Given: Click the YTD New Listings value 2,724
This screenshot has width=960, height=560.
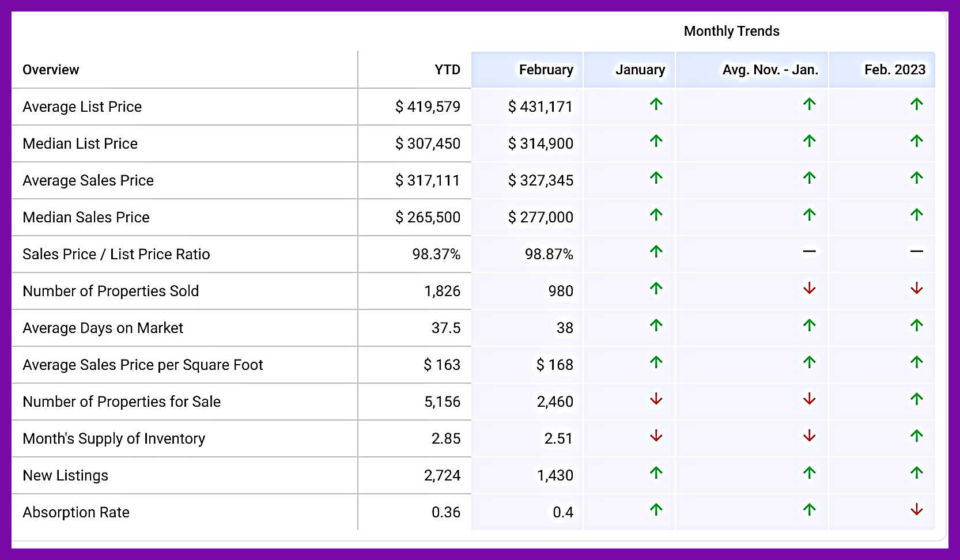Looking at the screenshot, I should pyautogui.click(x=442, y=475).
